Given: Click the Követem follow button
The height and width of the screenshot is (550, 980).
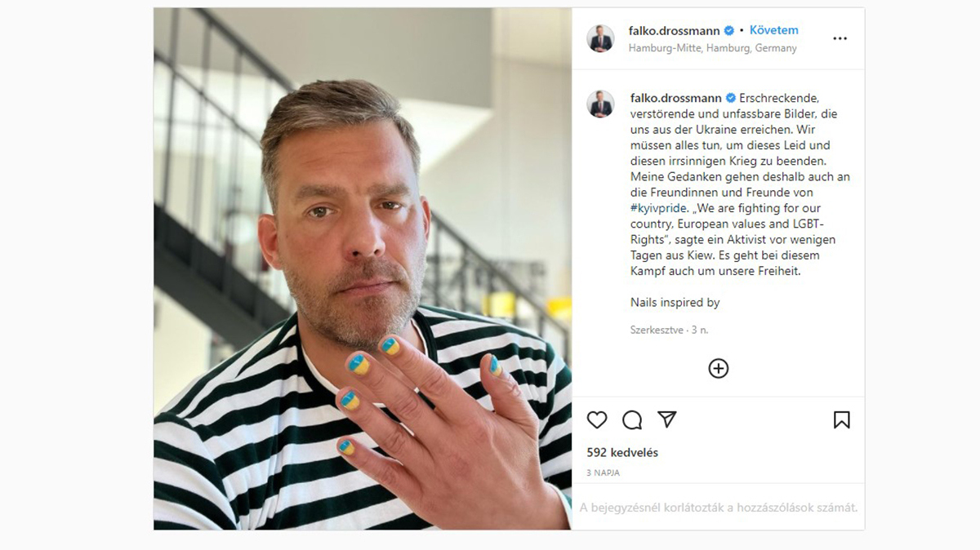Looking at the screenshot, I should coord(774,30).
